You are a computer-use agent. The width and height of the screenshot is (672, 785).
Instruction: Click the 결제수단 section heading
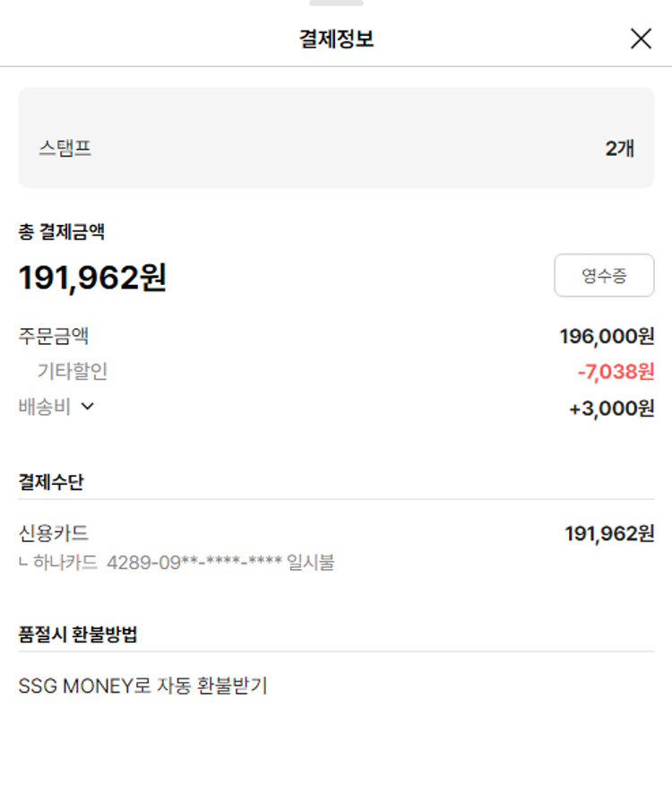pos(51,482)
